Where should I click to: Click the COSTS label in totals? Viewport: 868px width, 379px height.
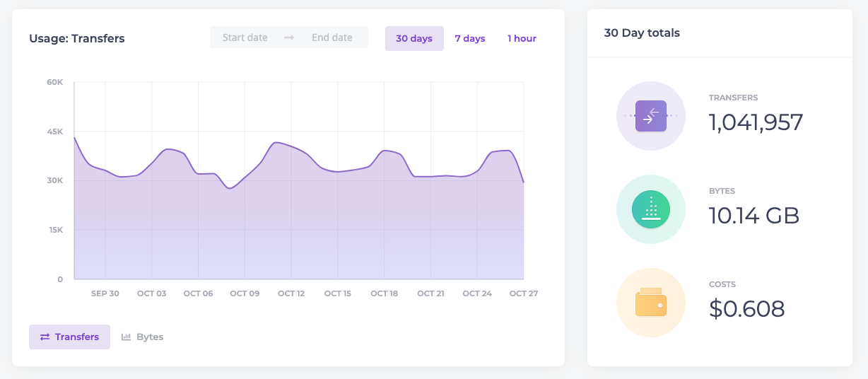pos(722,284)
